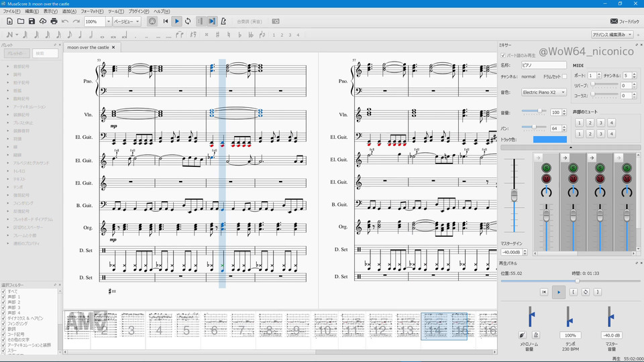Add a natural accidental

click(x=229, y=36)
